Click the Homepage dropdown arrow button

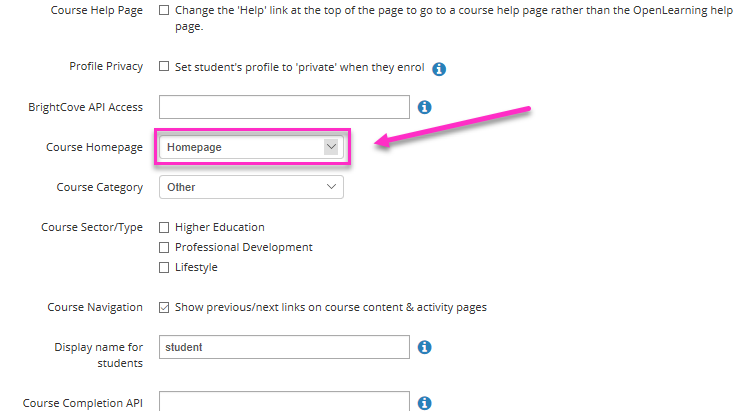[x=331, y=147]
